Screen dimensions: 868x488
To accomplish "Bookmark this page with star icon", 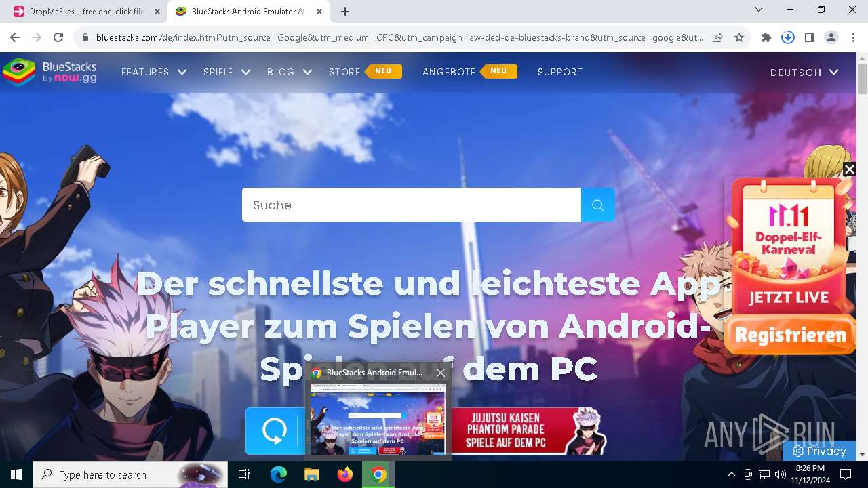I will click(739, 37).
